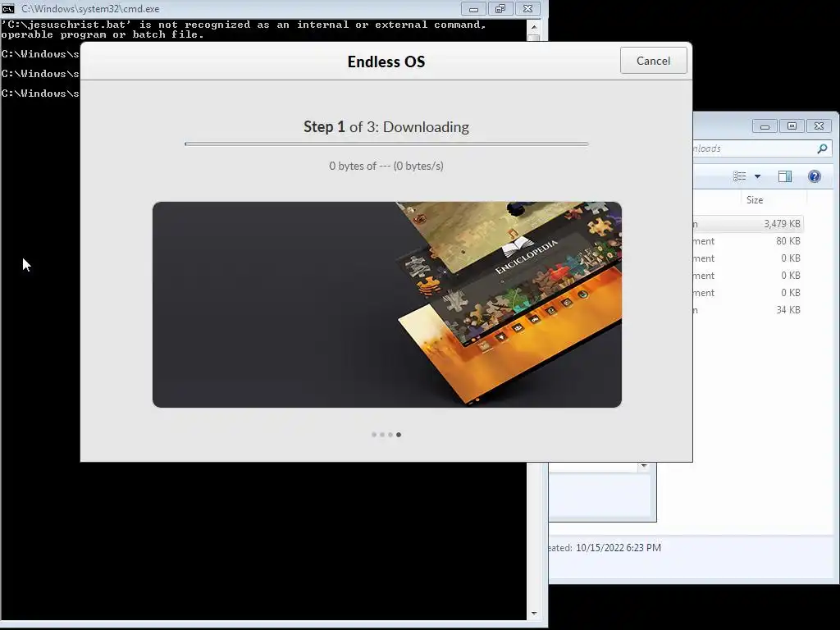Click the 'Step 1 of 3: Downloading' heading
Image resolution: width=840 pixels, height=630 pixels.
coord(386,127)
